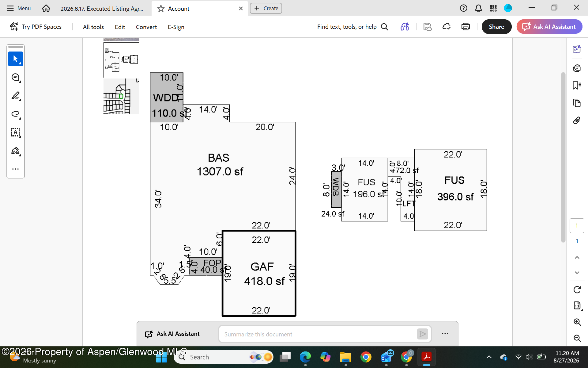Check the cloud sync status
This screenshot has height=368, width=588.
(447, 27)
